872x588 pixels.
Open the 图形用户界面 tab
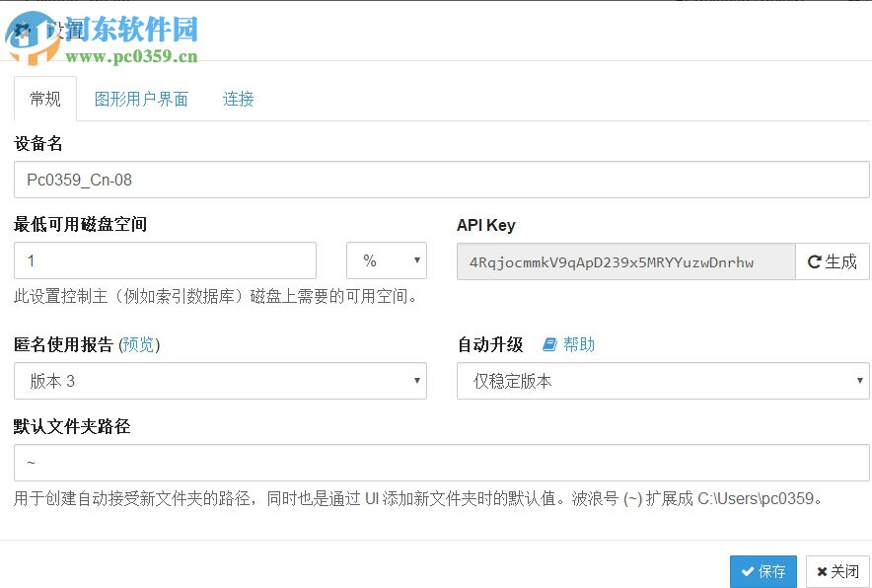tap(141, 99)
